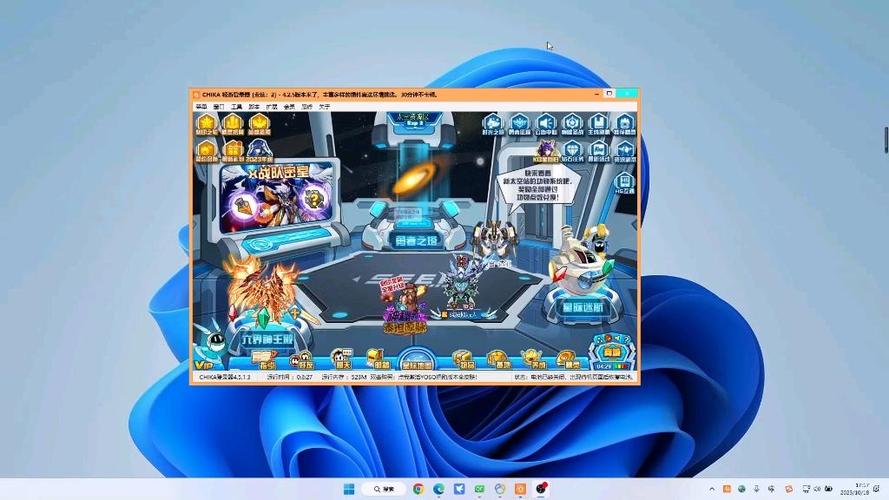This screenshot has height=500, width=889.
Task: Click the white spaceship above 星际迷航
Action: coord(581,264)
